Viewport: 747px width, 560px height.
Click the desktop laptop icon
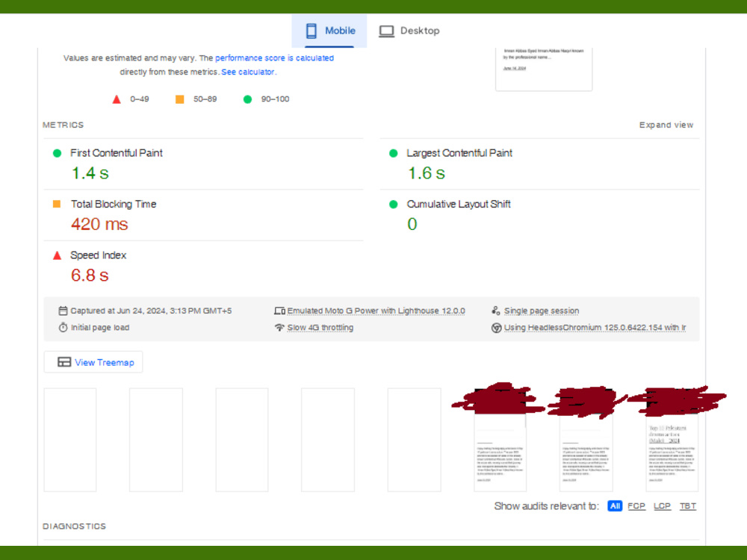tap(386, 31)
